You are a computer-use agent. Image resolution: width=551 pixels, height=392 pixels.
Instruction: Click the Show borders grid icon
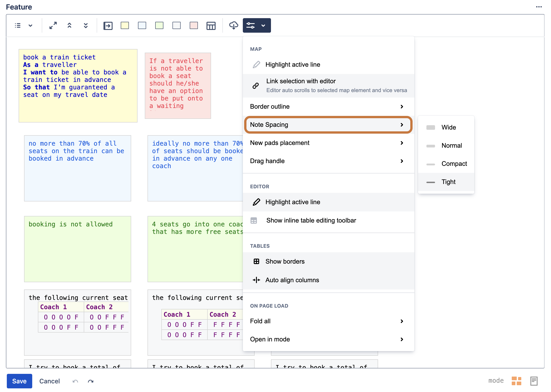point(256,262)
